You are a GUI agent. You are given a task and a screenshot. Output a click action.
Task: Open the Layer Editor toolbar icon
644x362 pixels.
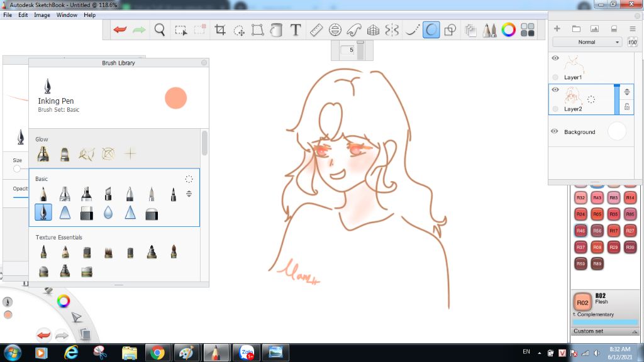click(x=470, y=30)
